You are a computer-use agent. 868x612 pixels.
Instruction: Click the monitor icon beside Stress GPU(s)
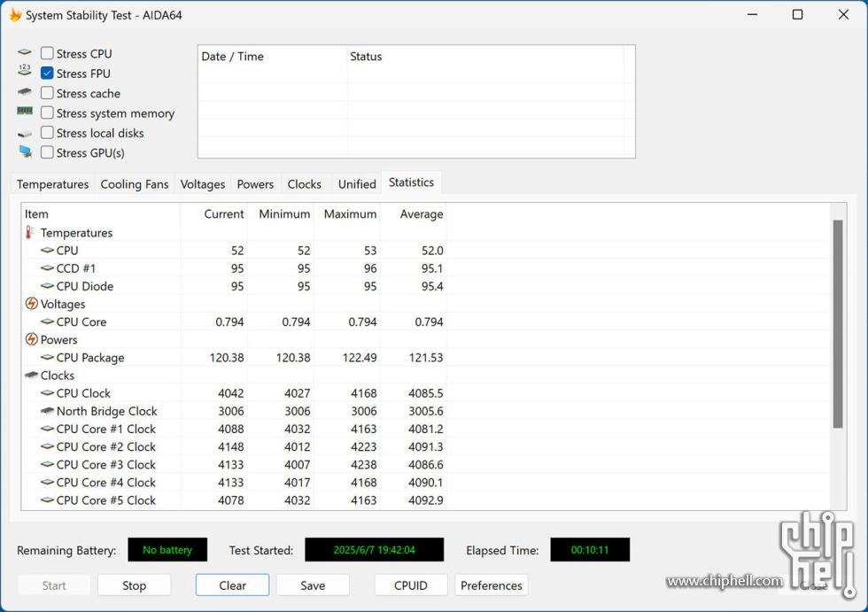tap(26, 151)
